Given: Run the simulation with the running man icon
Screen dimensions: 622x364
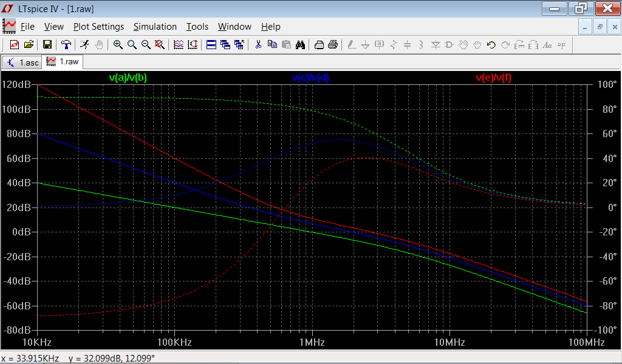Looking at the screenshot, I should pyautogui.click(x=84, y=44).
